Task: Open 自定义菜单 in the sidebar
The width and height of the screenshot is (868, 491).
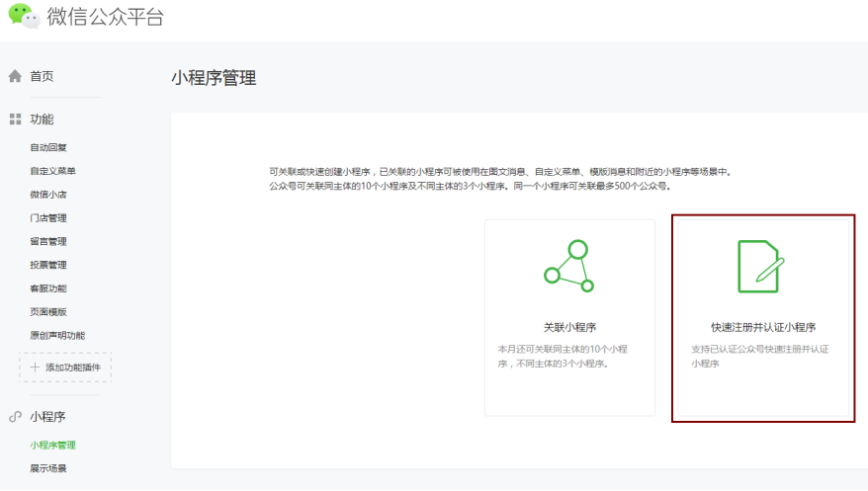Action: 52,171
